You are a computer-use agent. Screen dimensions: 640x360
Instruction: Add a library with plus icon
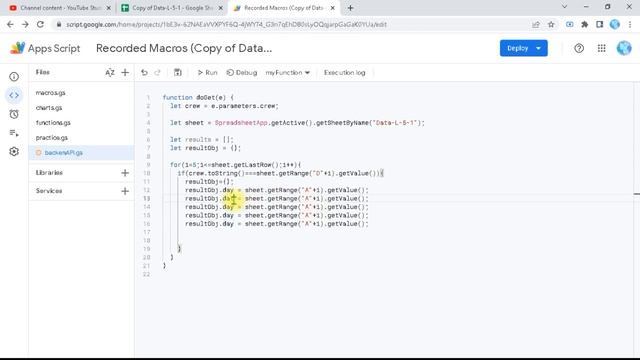[x=125, y=173]
